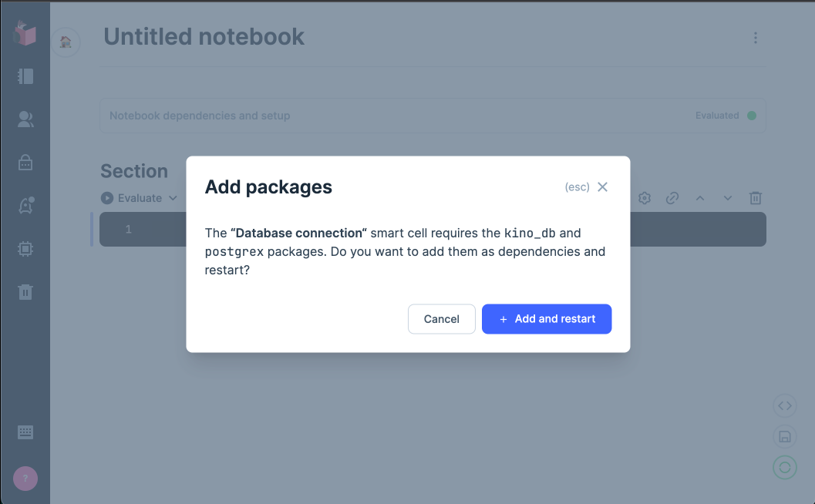Open the Secrets lock icon
Viewport: 815px width, 504px height.
click(x=25, y=163)
